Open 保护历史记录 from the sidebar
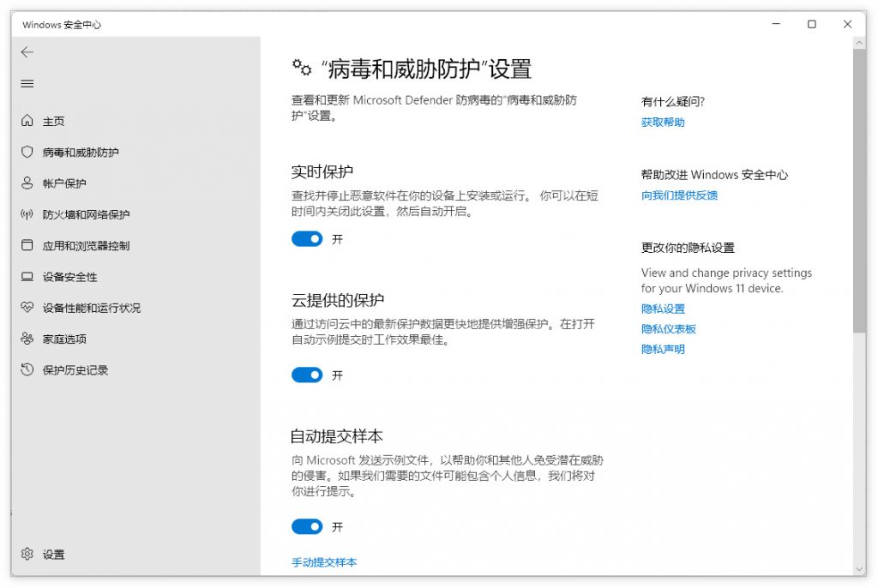 pyautogui.click(x=75, y=370)
